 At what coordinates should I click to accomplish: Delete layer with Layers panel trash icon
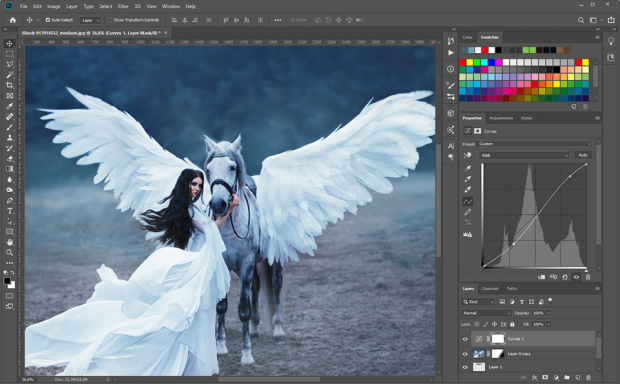[588, 378]
